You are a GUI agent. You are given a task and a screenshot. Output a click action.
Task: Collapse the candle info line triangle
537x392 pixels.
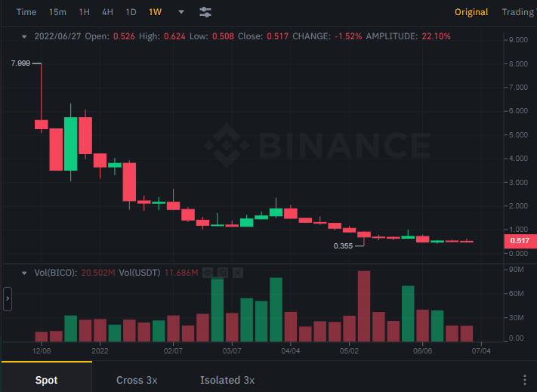(24, 36)
